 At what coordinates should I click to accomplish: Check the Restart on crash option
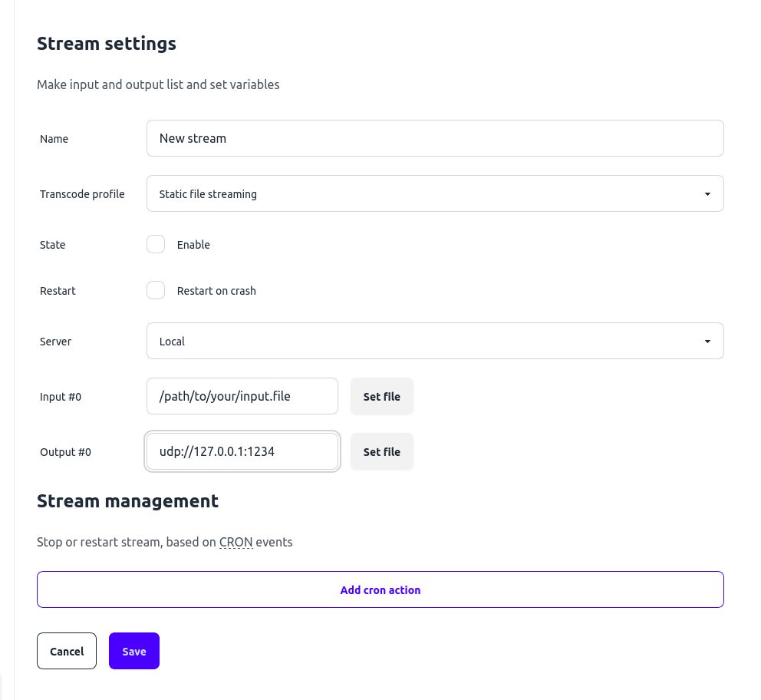point(156,290)
